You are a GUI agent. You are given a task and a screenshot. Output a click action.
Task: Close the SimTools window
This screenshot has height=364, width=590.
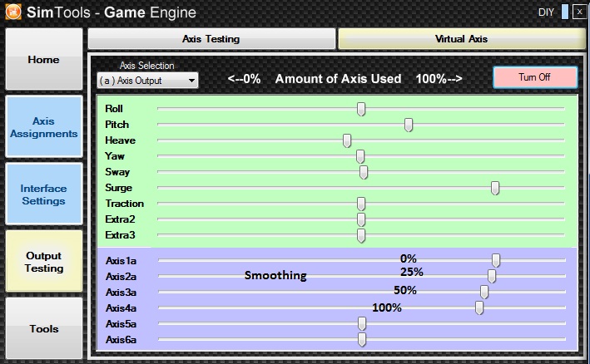pos(579,12)
